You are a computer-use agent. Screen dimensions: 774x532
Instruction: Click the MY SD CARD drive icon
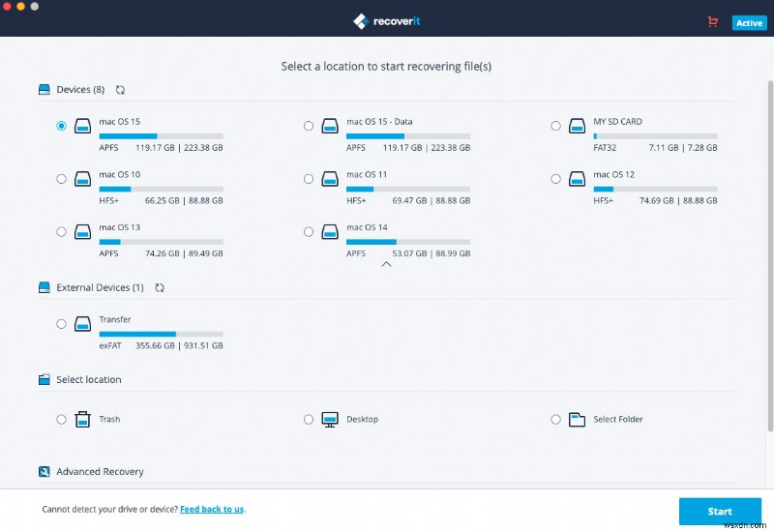coord(577,126)
